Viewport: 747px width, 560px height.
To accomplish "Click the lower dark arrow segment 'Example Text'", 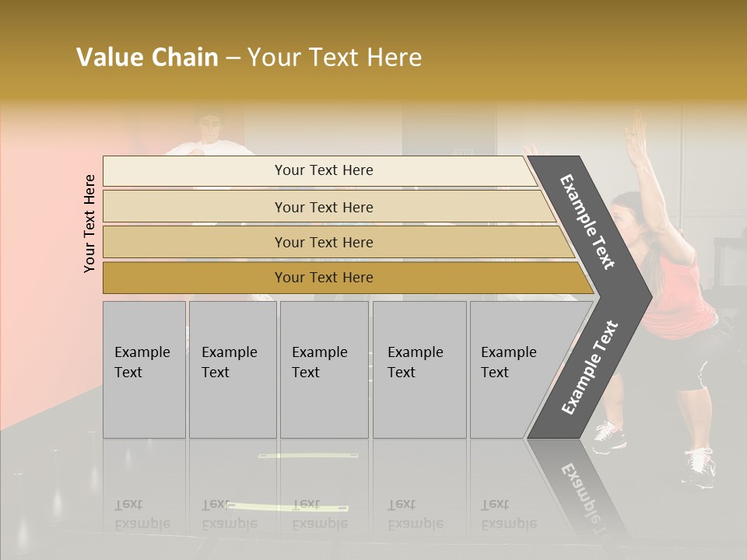I will [x=589, y=367].
